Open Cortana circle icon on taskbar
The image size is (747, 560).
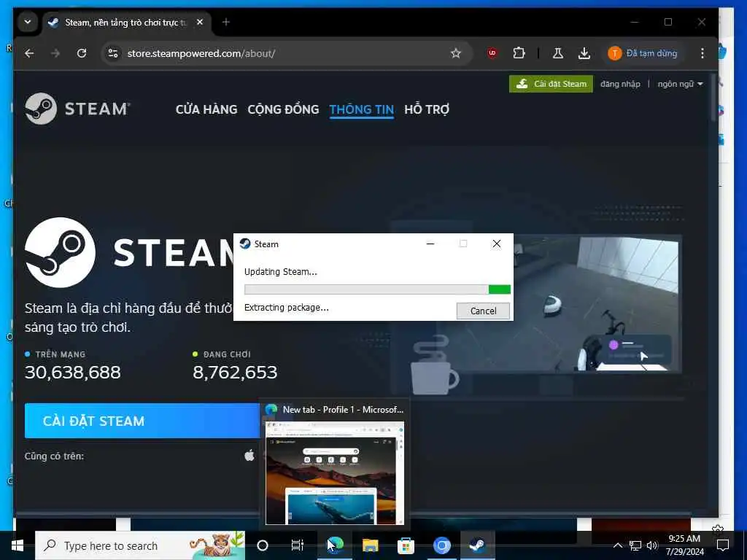coord(263,545)
